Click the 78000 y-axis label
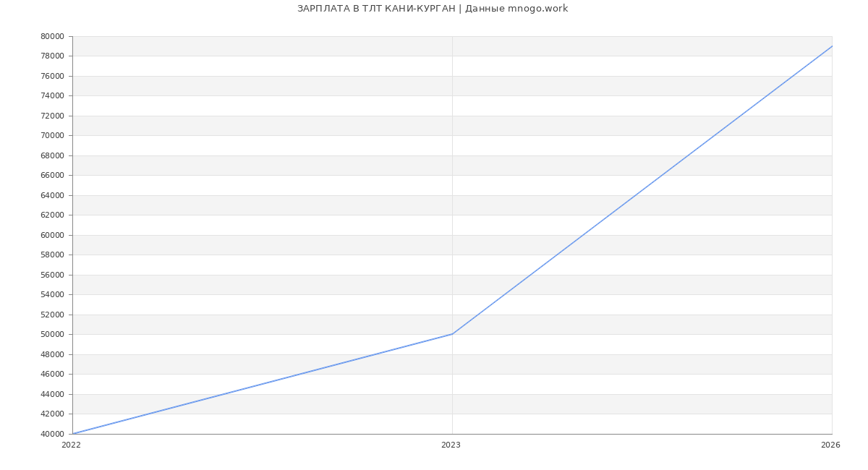The height and width of the screenshot is (470, 868). point(52,56)
